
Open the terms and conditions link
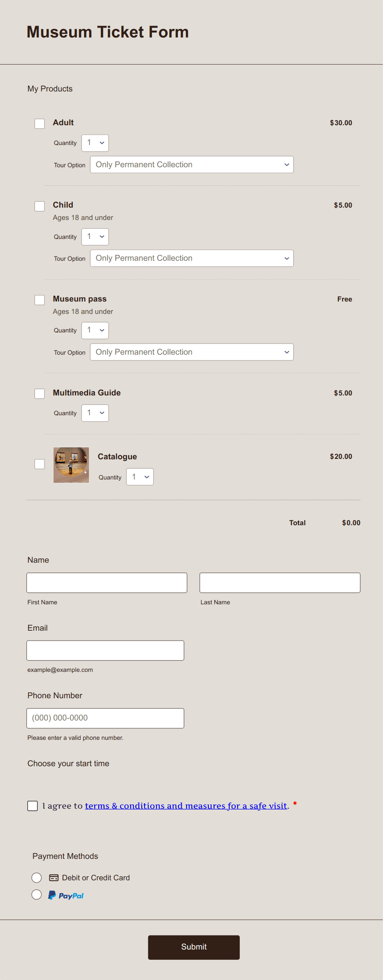pyautogui.click(x=186, y=806)
